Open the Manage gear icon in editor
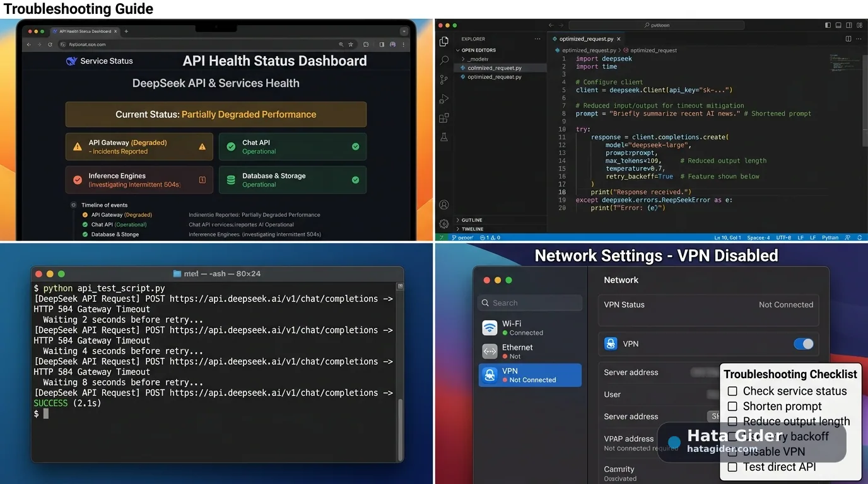The image size is (868, 484). (444, 224)
